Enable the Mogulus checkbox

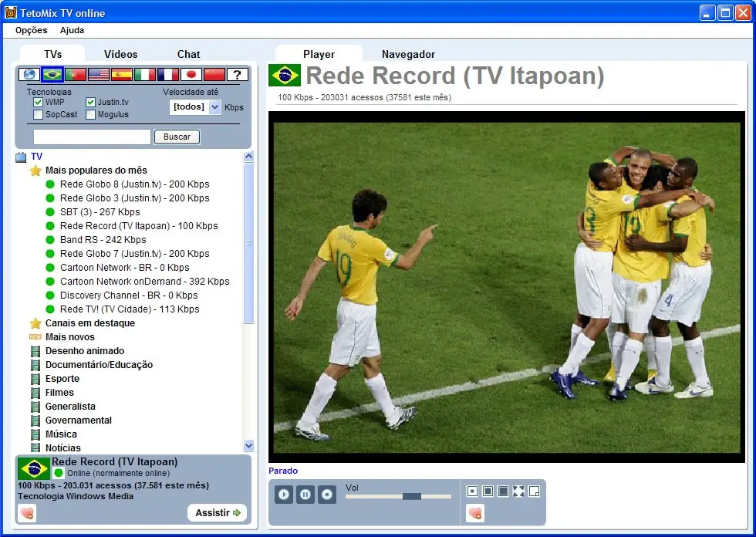90,115
